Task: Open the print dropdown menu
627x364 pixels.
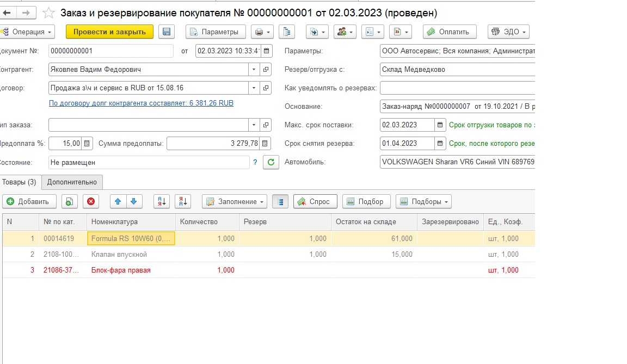Action: point(262,32)
